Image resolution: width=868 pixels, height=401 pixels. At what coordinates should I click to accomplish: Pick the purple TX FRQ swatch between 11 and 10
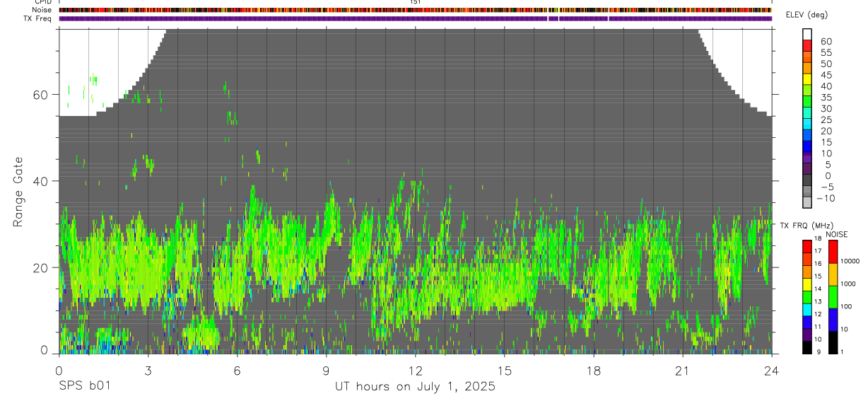tap(807, 335)
